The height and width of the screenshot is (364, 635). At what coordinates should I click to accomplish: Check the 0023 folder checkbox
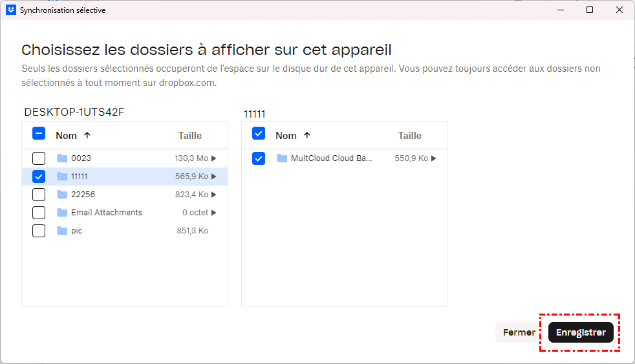pyautogui.click(x=39, y=158)
